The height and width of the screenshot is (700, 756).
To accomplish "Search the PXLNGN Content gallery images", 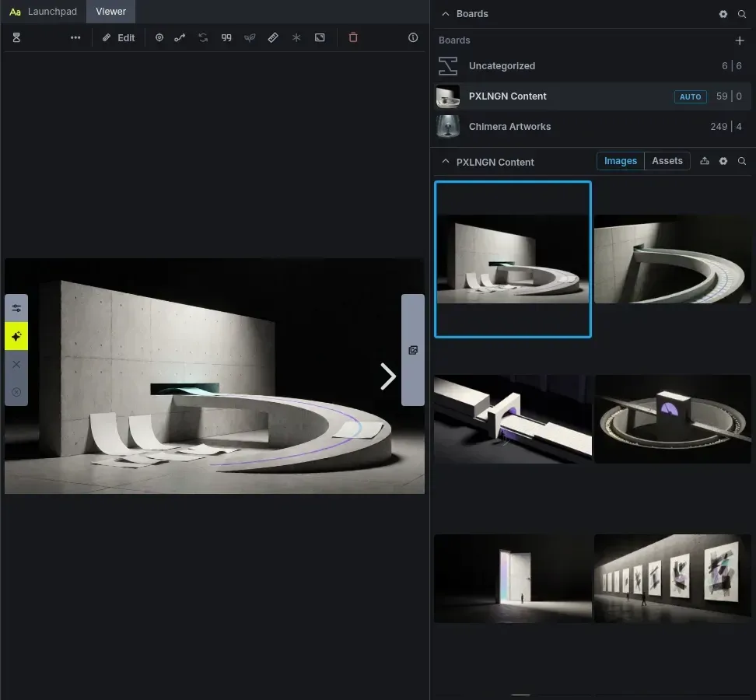I will (742, 161).
